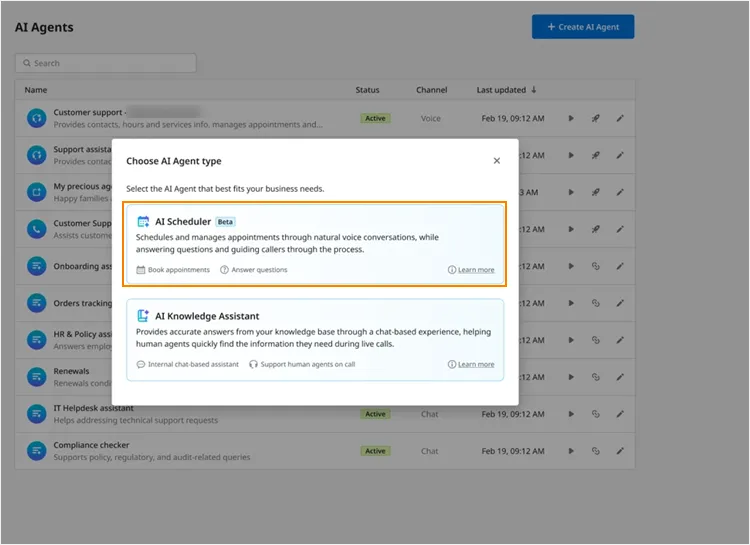Click the My precious agent avatar
Viewport: 750px width, 545px height.
36,192
